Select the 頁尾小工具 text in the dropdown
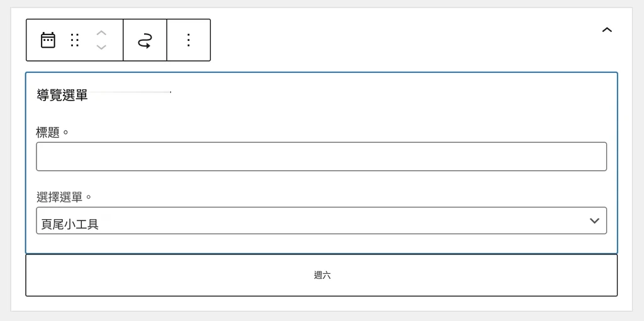644x321 pixels. tap(70, 224)
